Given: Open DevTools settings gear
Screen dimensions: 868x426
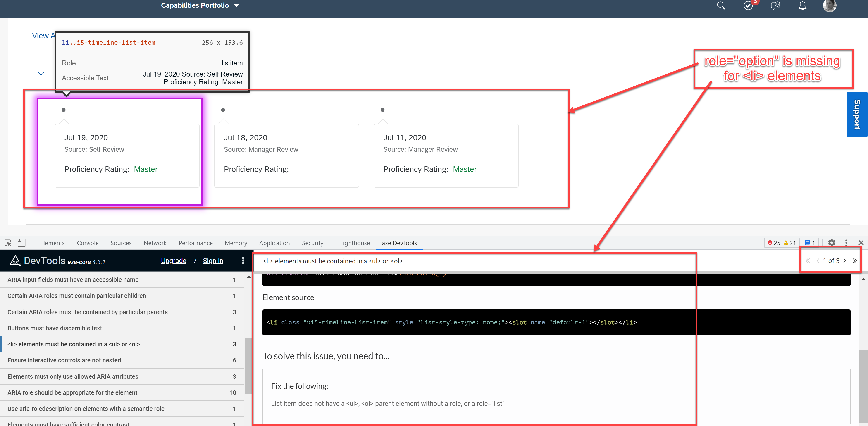Looking at the screenshot, I should [832, 243].
